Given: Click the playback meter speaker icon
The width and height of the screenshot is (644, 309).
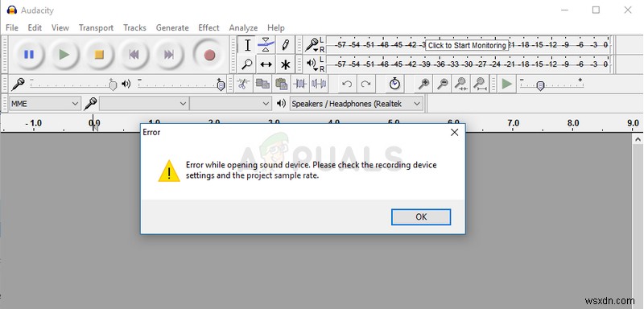Looking at the screenshot, I should 312,64.
